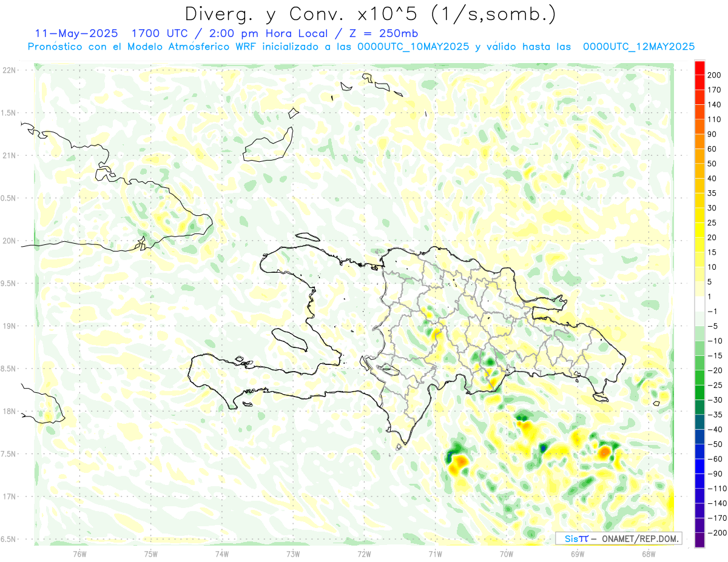The width and height of the screenshot is (728, 562).
Task: Click the '18N' latitude label
Action: click(9, 411)
